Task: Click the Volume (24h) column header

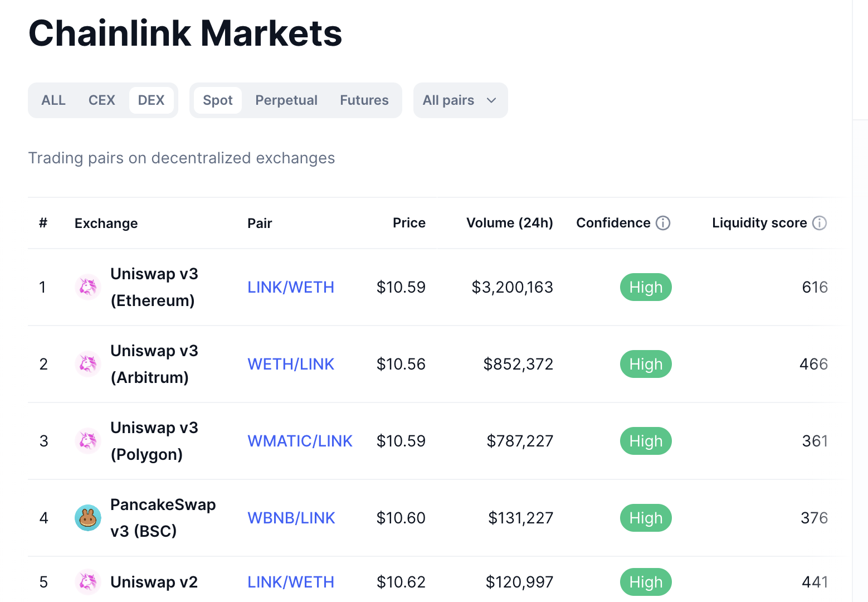Action: click(x=510, y=223)
